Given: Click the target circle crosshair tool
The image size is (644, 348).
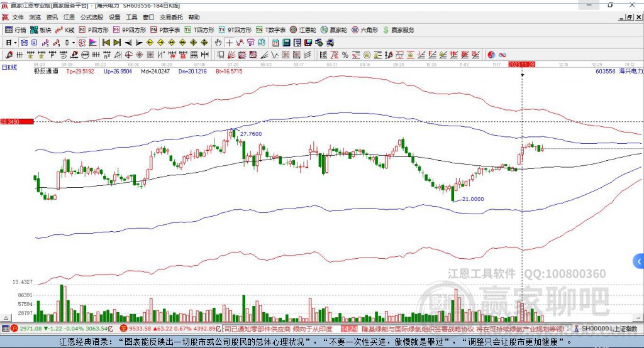Looking at the screenshot, I should click(x=128, y=55).
